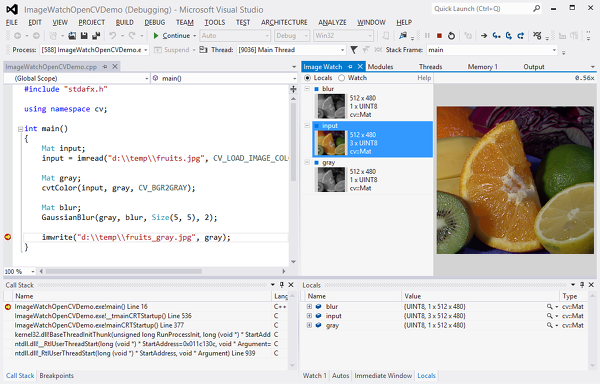Click the Save file floppy icon
Screen dimensions: 600x384
pyautogui.click(x=84, y=36)
